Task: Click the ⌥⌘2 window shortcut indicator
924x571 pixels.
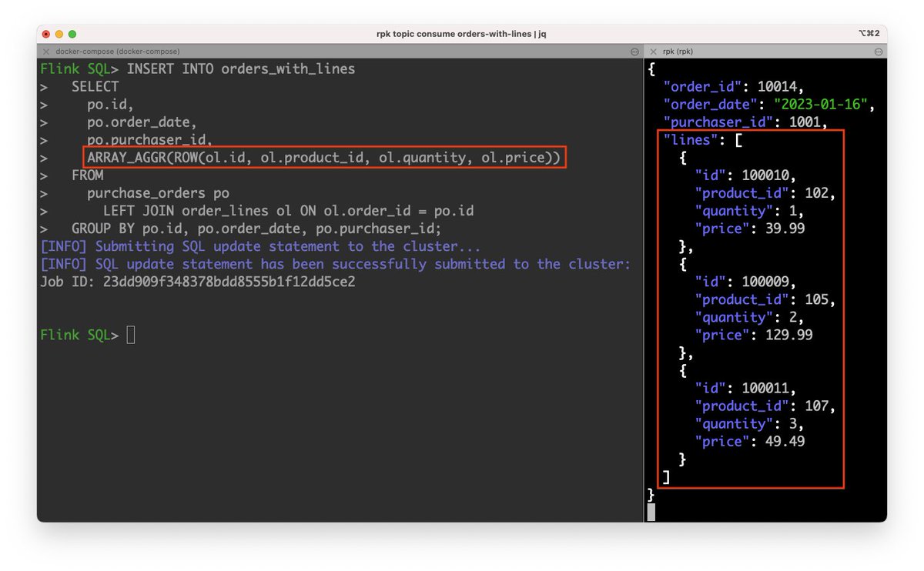Action: (869, 34)
